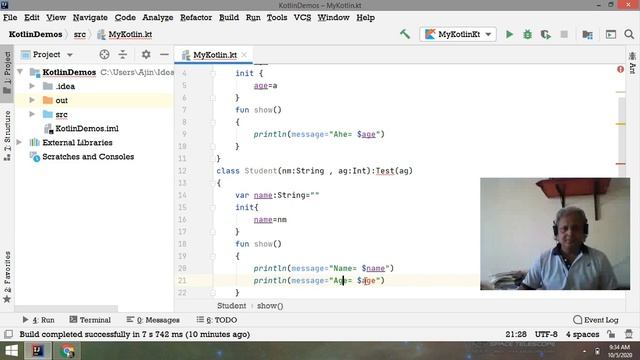This screenshot has height=360, width=640.
Task: Open the Ant tool window
Action: 632,63
